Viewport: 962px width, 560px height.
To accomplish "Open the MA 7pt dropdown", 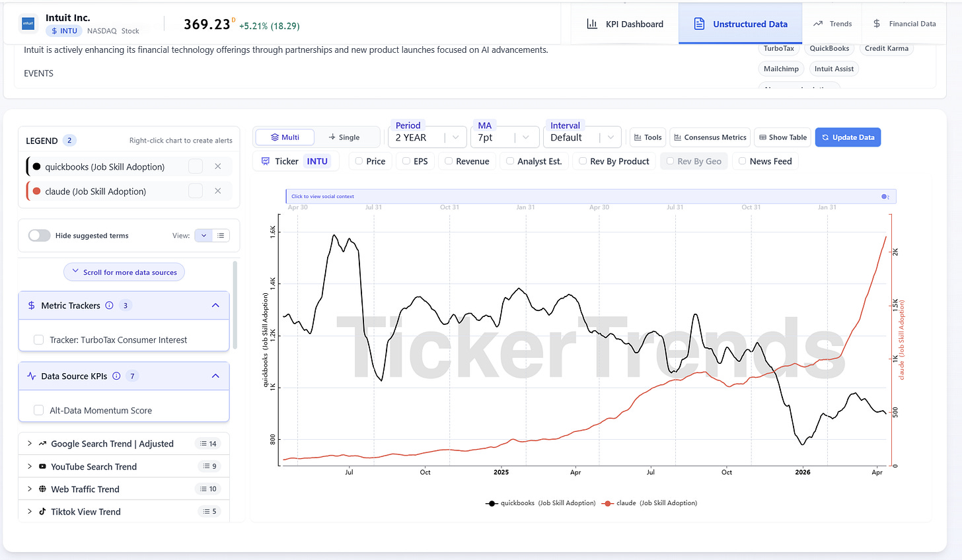I will coord(505,137).
